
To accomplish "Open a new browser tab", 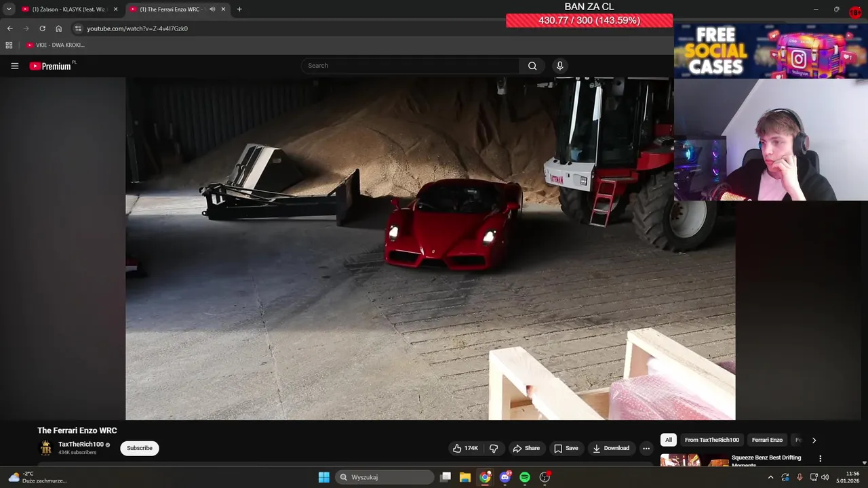I will click(239, 9).
